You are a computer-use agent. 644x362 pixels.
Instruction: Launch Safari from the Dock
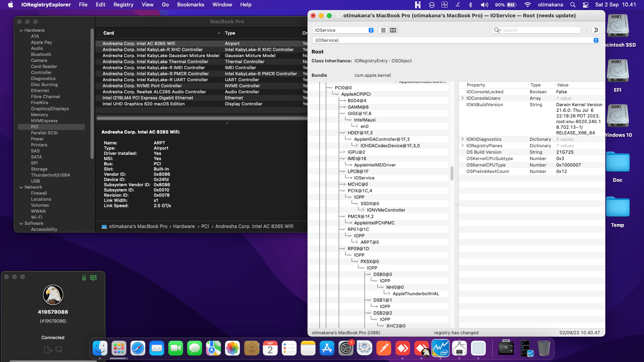(x=138, y=348)
